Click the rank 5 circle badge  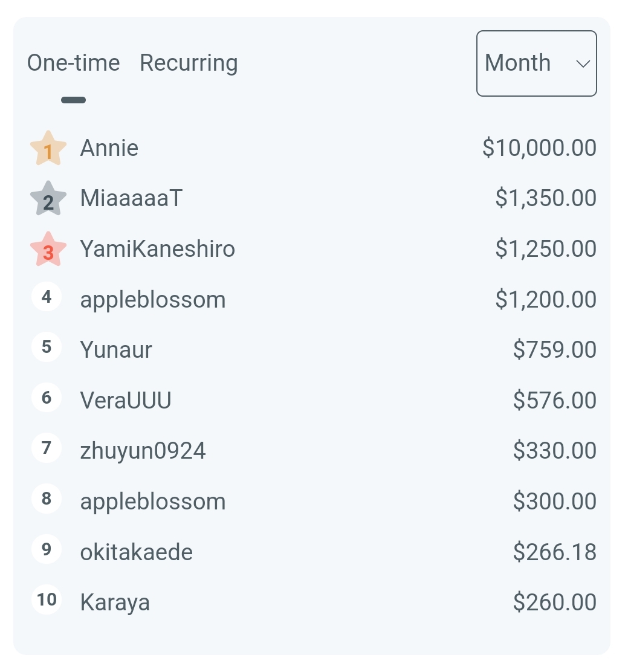tap(47, 347)
